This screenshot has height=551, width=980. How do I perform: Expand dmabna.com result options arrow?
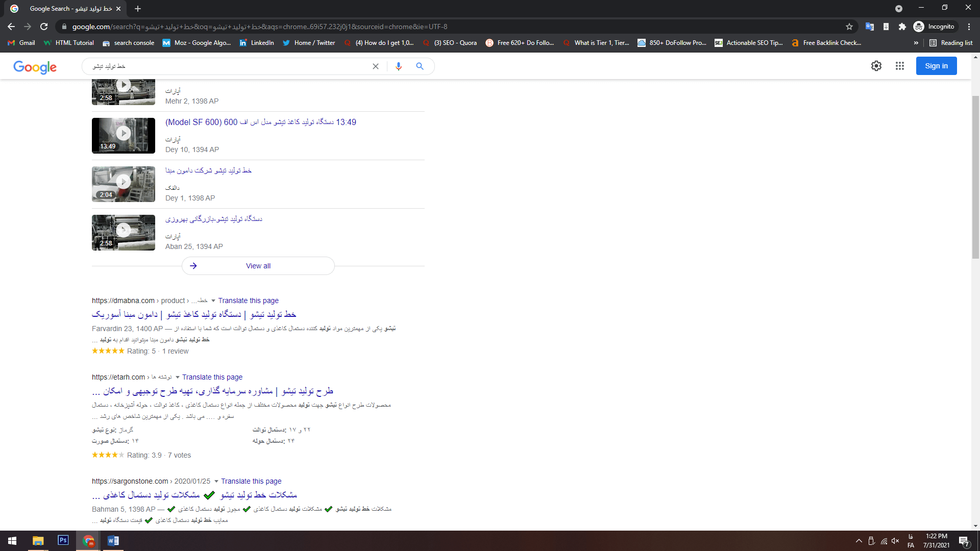213,301
